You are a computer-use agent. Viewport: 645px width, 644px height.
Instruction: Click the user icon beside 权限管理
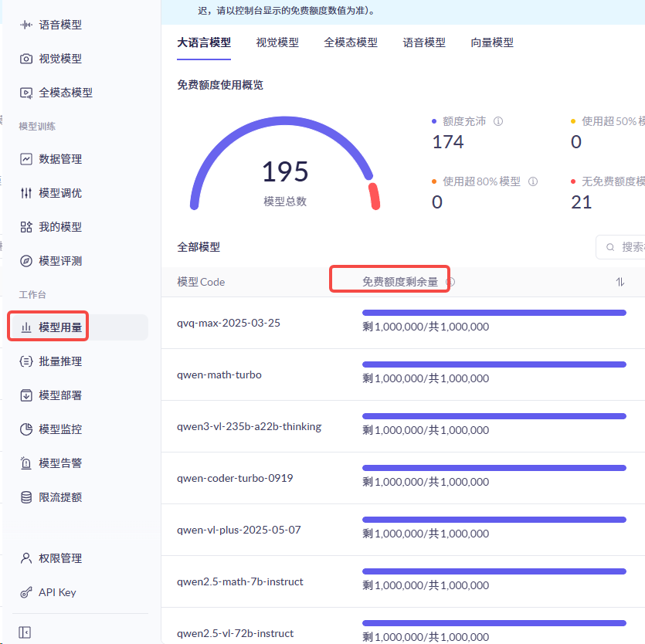coord(26,558)
